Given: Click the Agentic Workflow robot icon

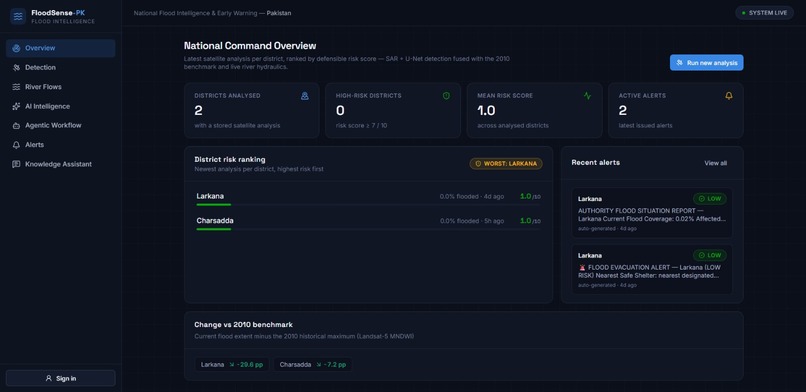Looking at the screenshot, I should (16, 125).
